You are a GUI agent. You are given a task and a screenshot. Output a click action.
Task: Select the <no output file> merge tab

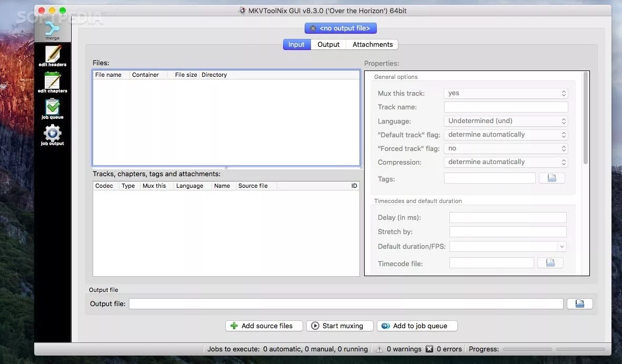(341, 28)
